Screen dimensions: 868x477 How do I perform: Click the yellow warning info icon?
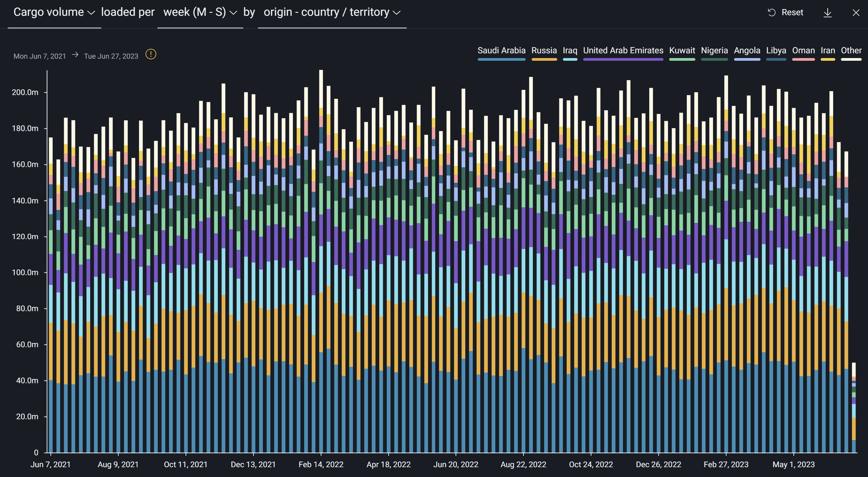point(151,54)
